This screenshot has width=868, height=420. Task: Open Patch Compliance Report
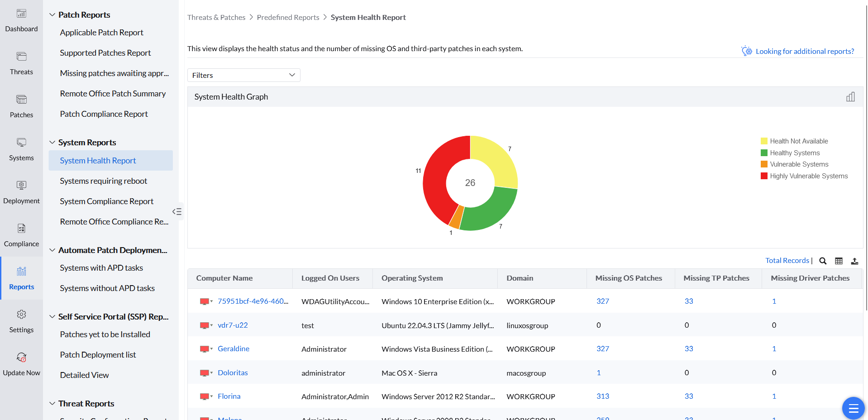(104, 114)
